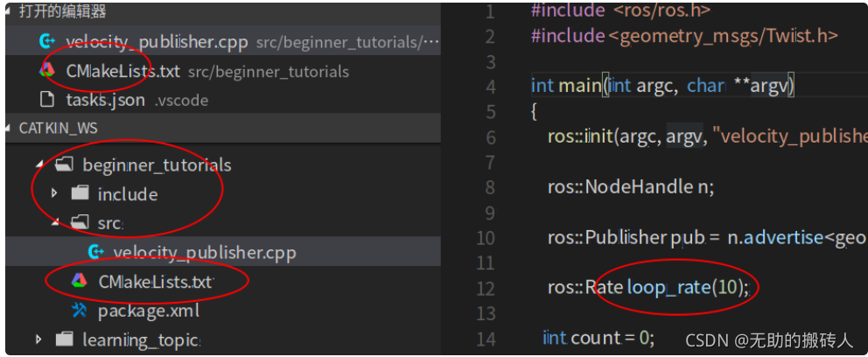Expand the learning_topic folder arrow
The width and height of the screenshot is (868, 357).
click(38, 338)
